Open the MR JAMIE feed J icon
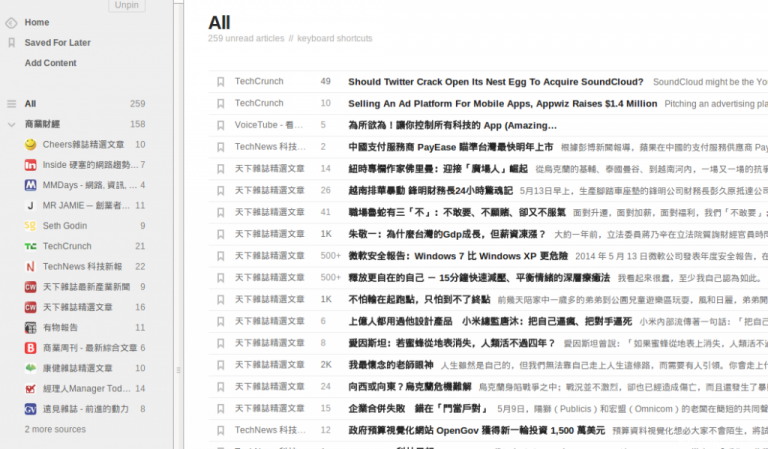768x449 pixels. click(30, 206)
